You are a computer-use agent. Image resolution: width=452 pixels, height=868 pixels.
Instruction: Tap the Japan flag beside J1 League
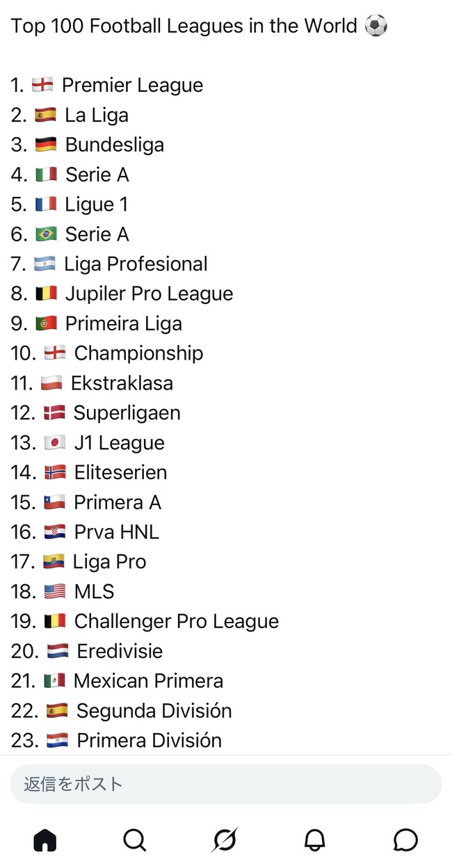coord(54,443)
